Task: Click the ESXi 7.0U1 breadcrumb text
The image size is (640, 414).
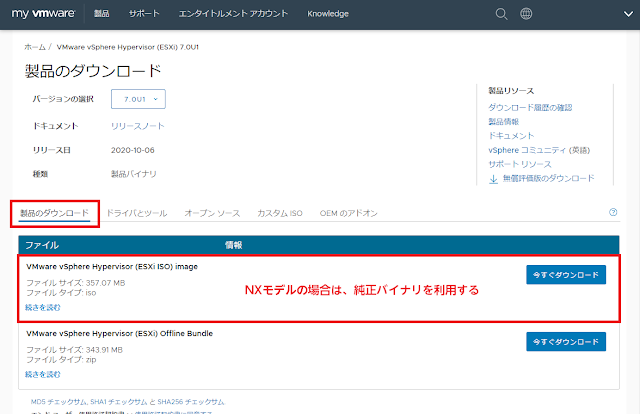Action: tap(128, 47)
